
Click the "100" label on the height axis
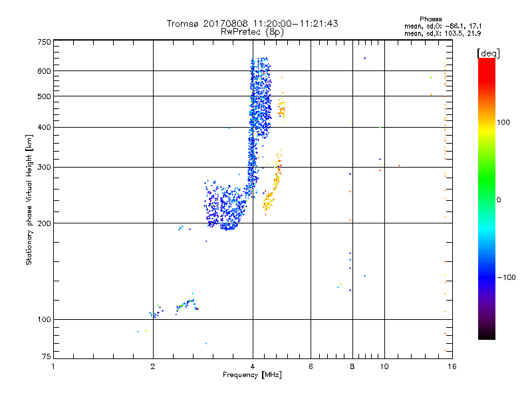tap(45, 320)
